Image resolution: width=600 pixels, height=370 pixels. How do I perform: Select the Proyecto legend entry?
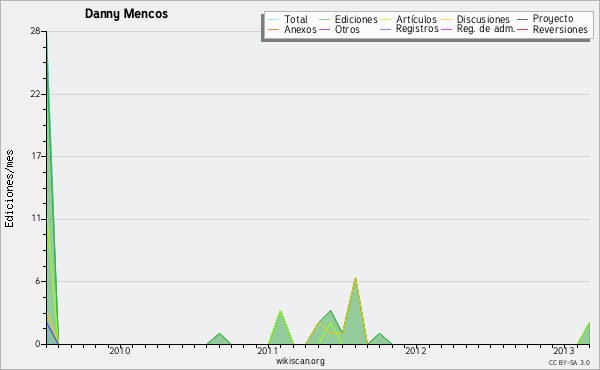pyautogui.click(x=553, y=19)
